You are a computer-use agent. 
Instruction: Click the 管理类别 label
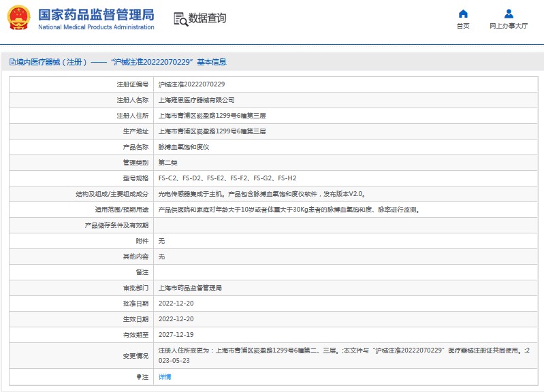click(135, 163)
